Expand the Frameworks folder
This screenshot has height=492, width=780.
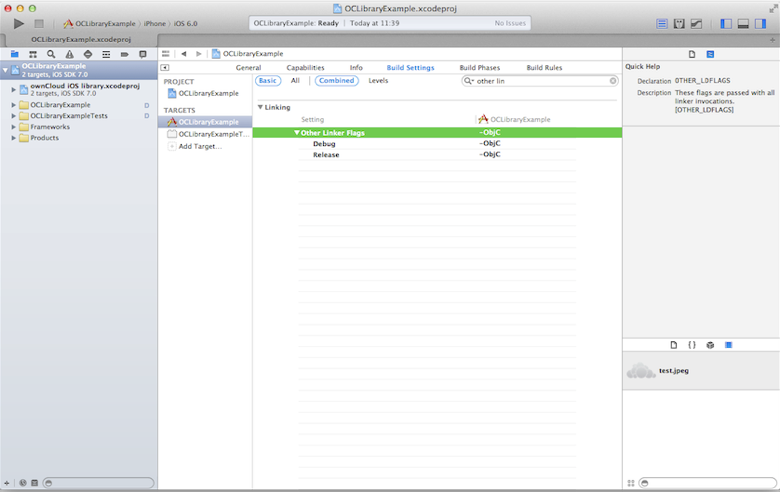pyautogui.click(x=14, y=127)
